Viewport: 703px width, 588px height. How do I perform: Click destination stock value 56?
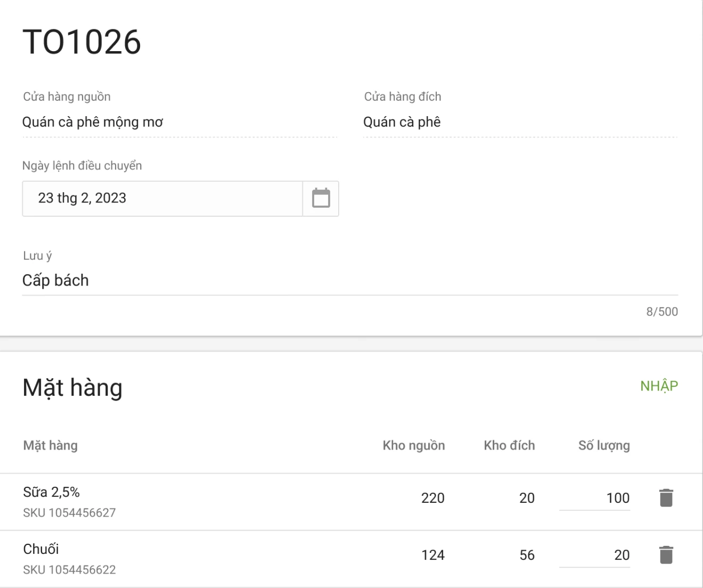(x=527, y=555)
